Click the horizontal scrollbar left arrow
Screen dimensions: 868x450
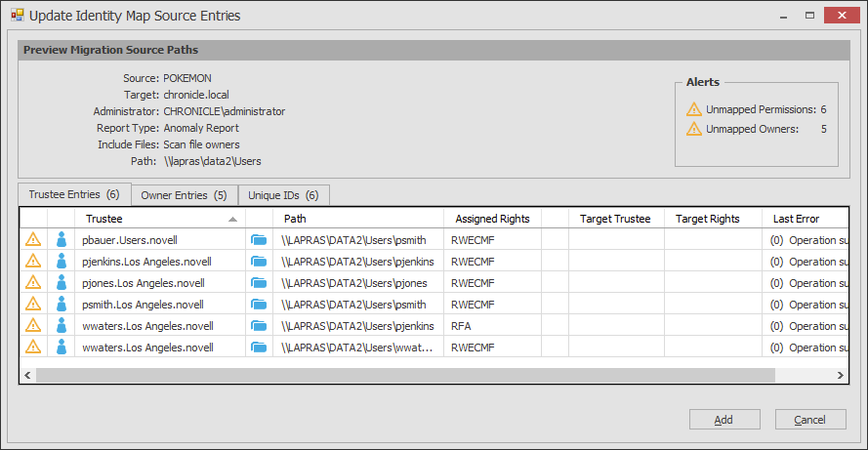click(x=27, y=375)
